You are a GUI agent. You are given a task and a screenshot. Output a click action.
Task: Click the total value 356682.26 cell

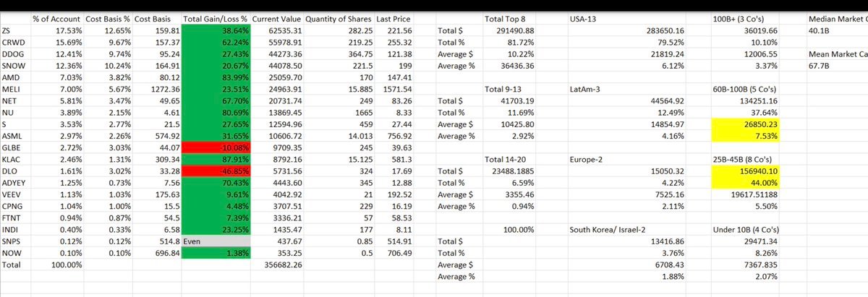point(276,265)
